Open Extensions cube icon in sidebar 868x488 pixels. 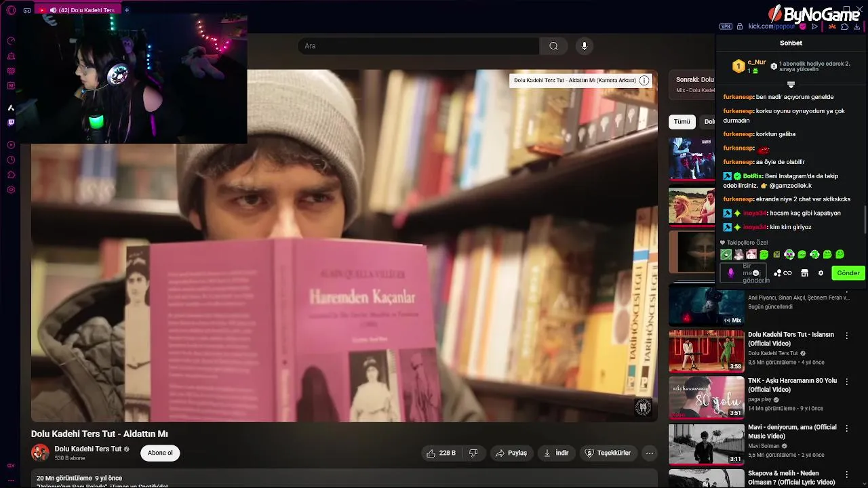coord(11,175)
